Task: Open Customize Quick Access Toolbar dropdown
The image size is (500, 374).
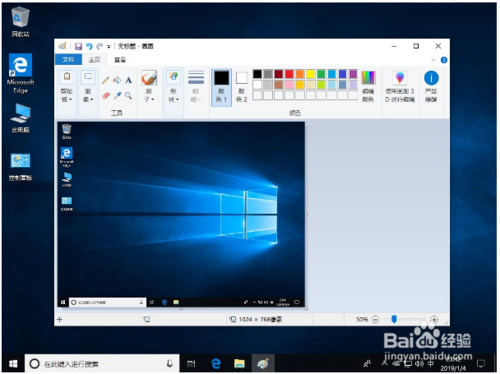Action: click(108, 46)
